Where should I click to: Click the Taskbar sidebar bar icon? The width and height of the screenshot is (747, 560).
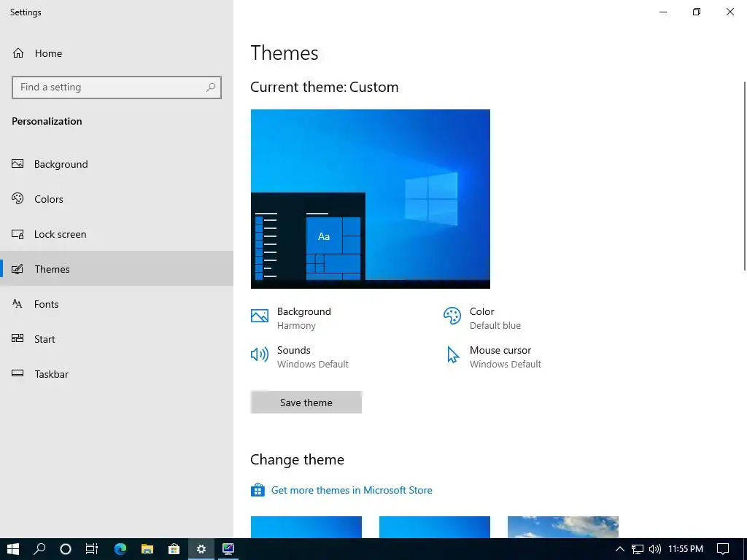point(18,373)
